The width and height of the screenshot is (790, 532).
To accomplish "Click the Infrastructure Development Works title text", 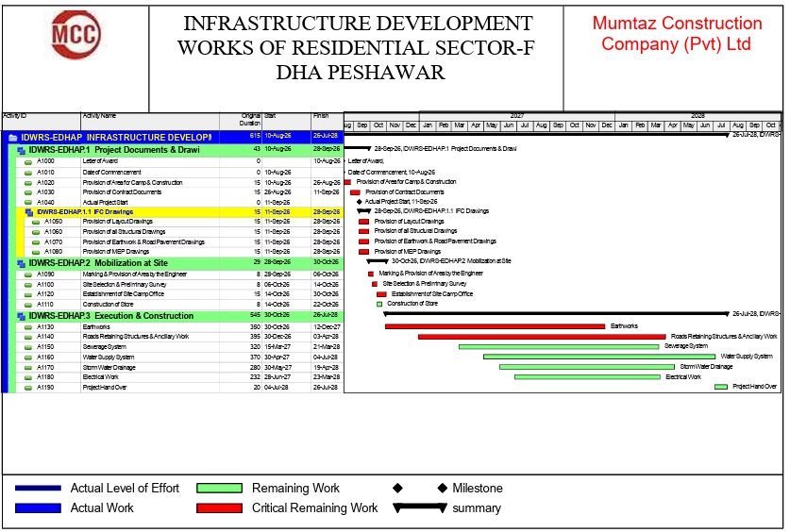I will click(357, 47).
